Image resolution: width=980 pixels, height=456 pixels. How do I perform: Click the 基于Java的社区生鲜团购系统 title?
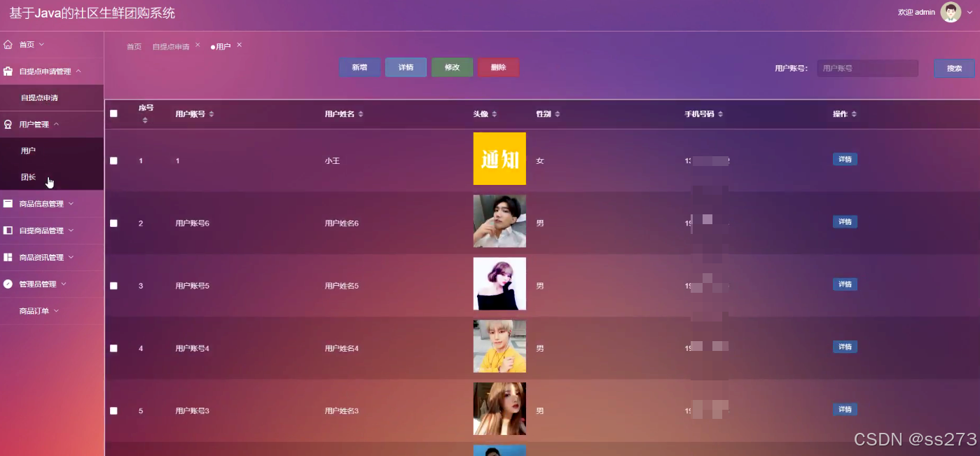pyautogui.click(x=92, y=13)
